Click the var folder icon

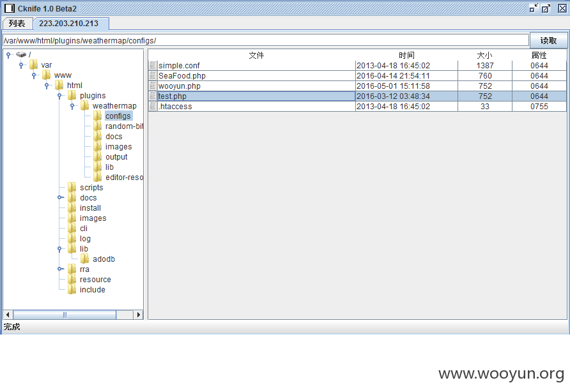pos(33,64)
